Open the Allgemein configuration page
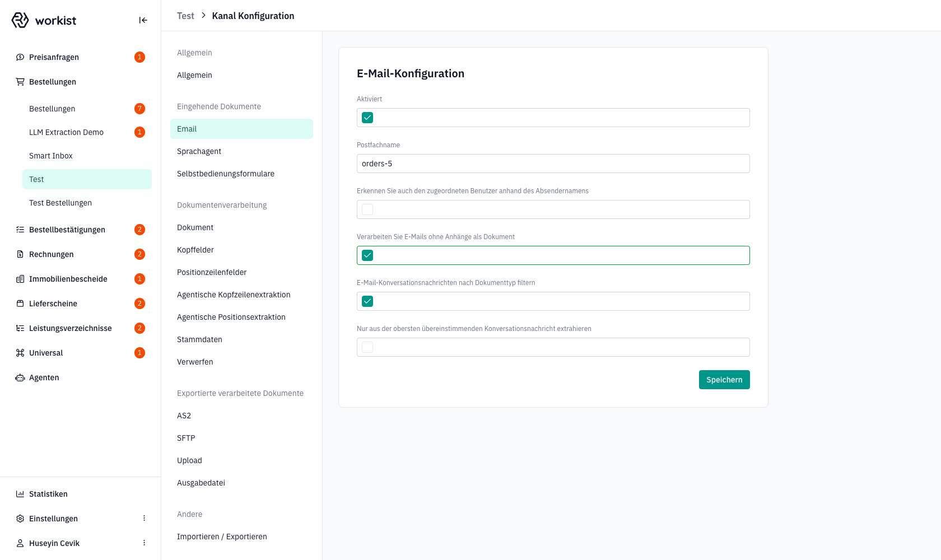The width and height of the screenshot is (941, 560). (x=241, y=75)
